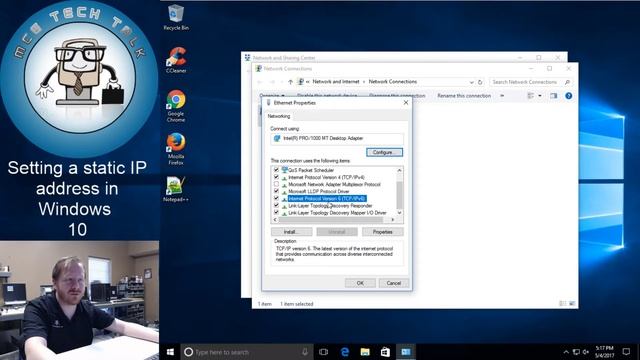
Task: Open the help icon in Network Connections
Action: (x=569, y=96)
